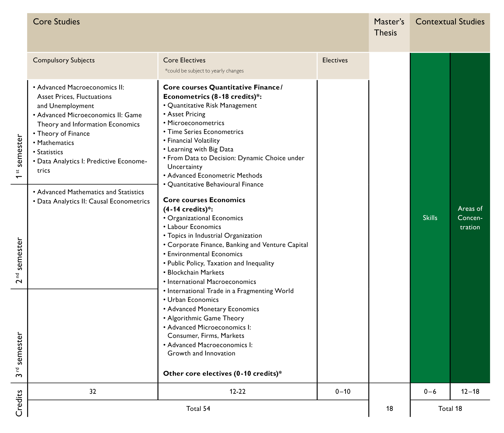This screenshot has width=504, height=433.
Task: Click the Blockchain Markets course
Action: (196, 273)
